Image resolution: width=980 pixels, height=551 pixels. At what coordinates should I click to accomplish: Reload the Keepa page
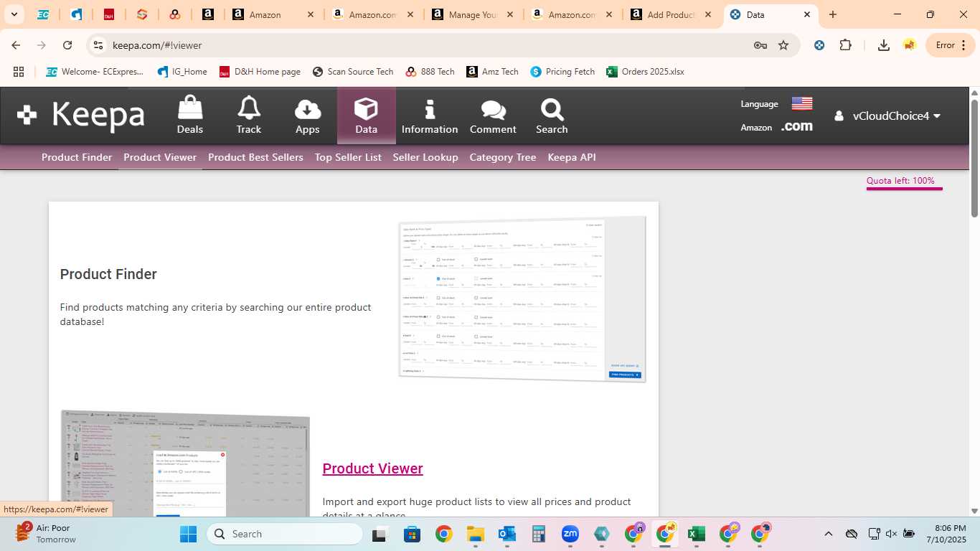click(x=67, y=45)
